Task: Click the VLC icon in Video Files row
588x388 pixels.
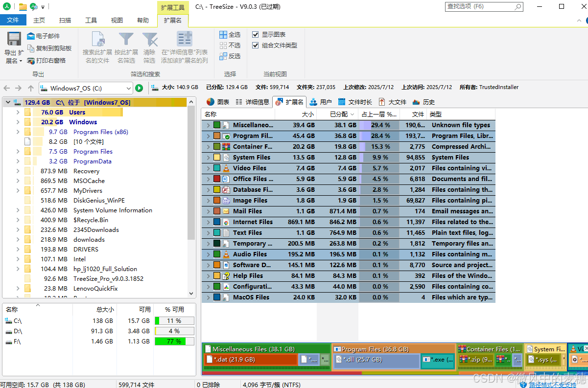Action: pos(226,168)
